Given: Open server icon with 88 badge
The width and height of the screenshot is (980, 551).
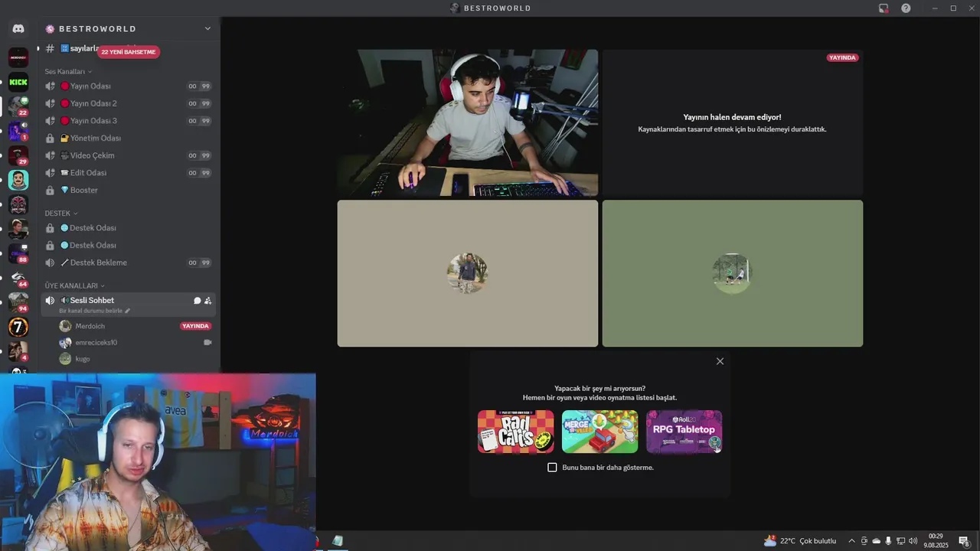Looking at the screenshot, I should click(x=18, y=253).
